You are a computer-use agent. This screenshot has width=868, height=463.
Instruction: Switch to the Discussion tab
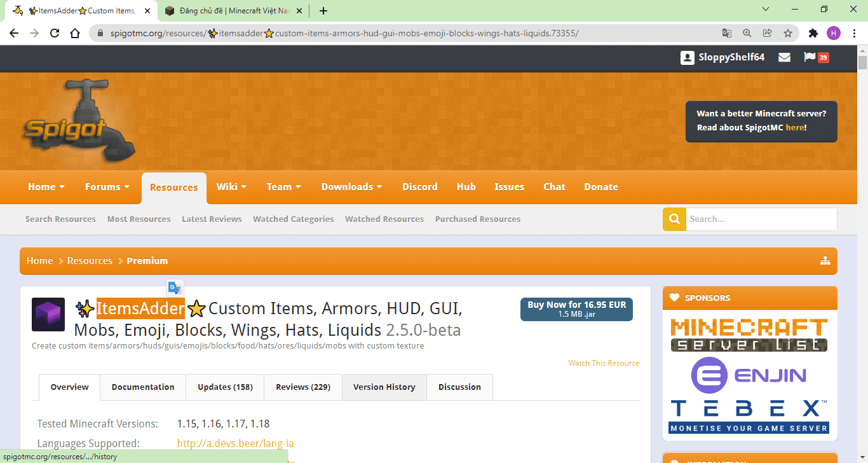click(x=459, y=387)
